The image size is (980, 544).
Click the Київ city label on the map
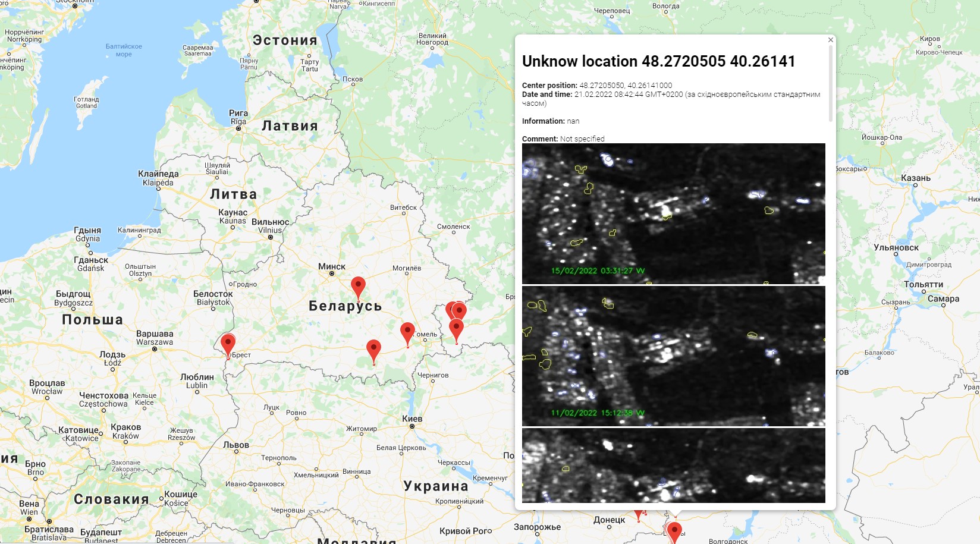(412, 420)
